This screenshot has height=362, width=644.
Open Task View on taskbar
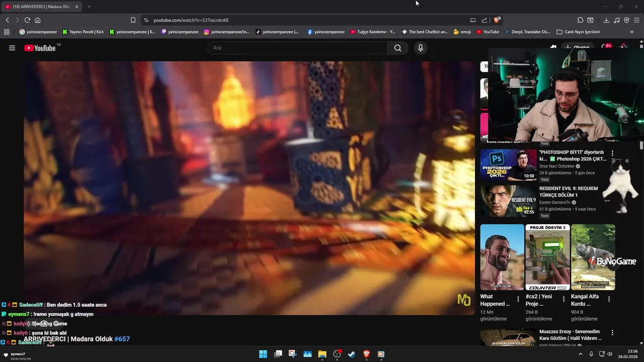coord(278,354)
